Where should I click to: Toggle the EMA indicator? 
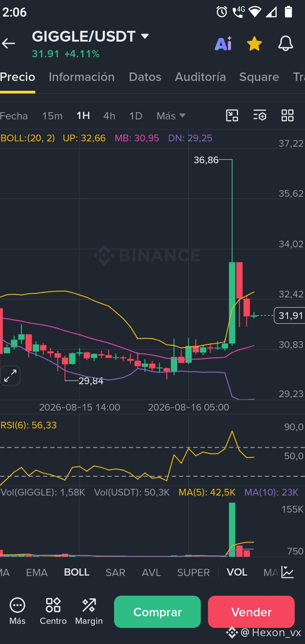tap(37, 572)
